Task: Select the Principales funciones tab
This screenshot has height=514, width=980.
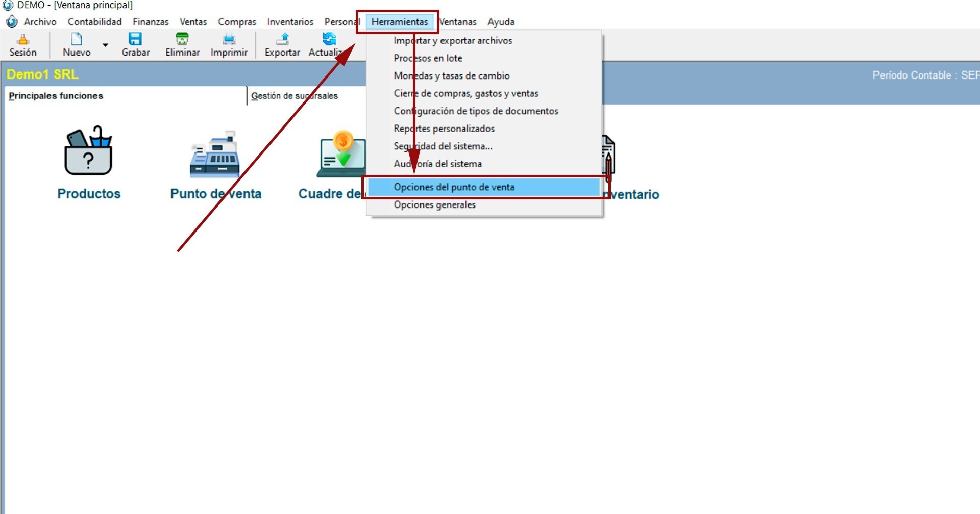Action: pos(56,96)
